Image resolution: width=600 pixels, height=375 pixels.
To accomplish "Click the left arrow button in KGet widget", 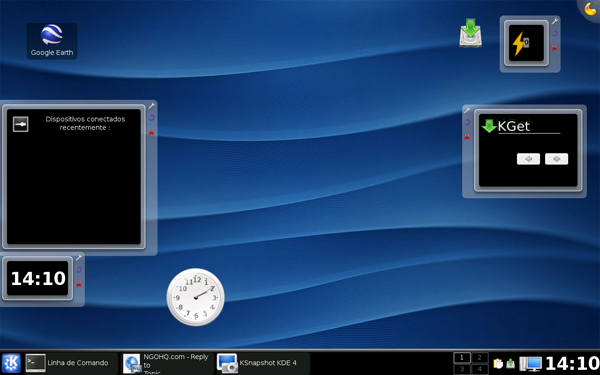I will click(x=528, y=159).
